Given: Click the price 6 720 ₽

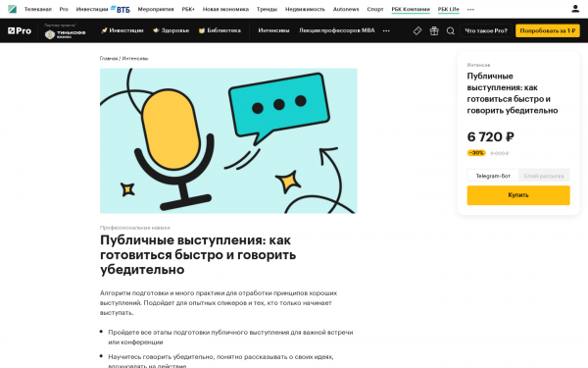Looking at the screenshot, I should point(491,136).
